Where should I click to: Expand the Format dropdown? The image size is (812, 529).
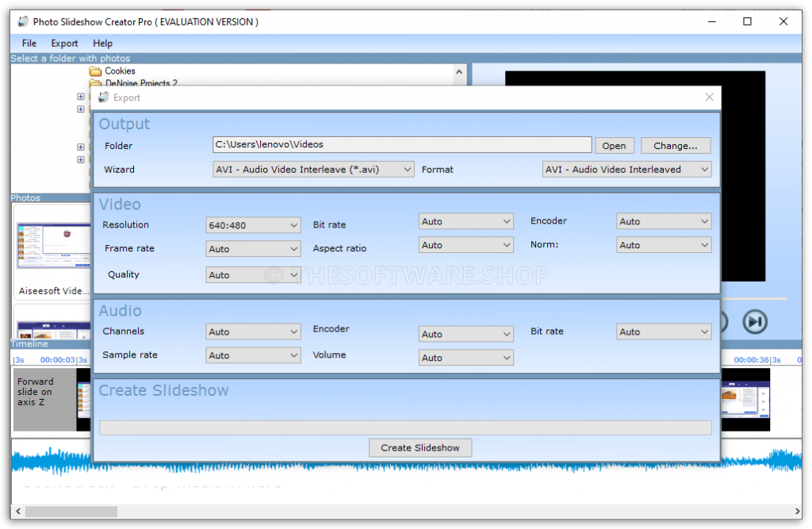(x=626, y=170)
